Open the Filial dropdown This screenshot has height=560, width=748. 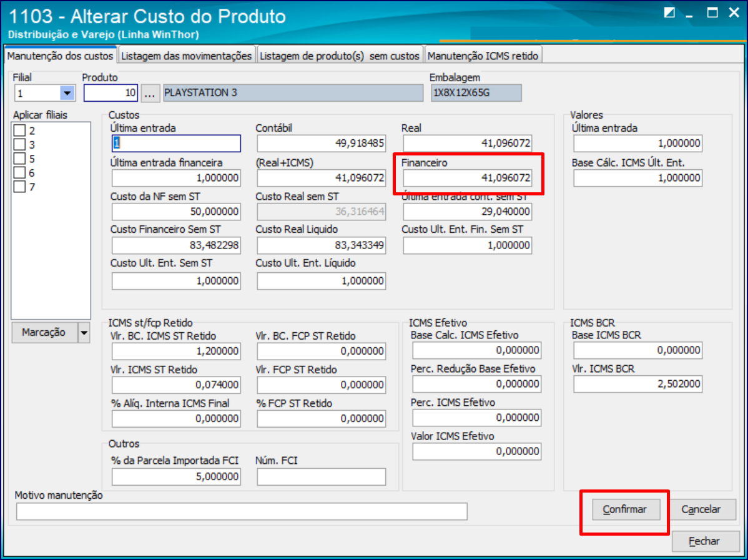point(67,94)
